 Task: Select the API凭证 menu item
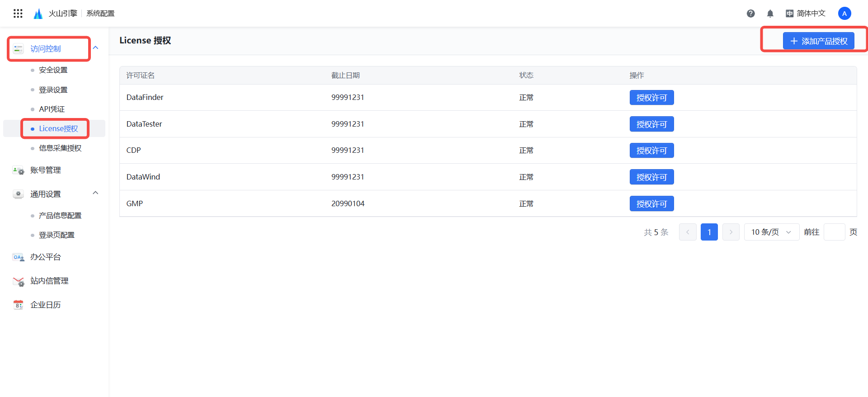tap(52, 109)
